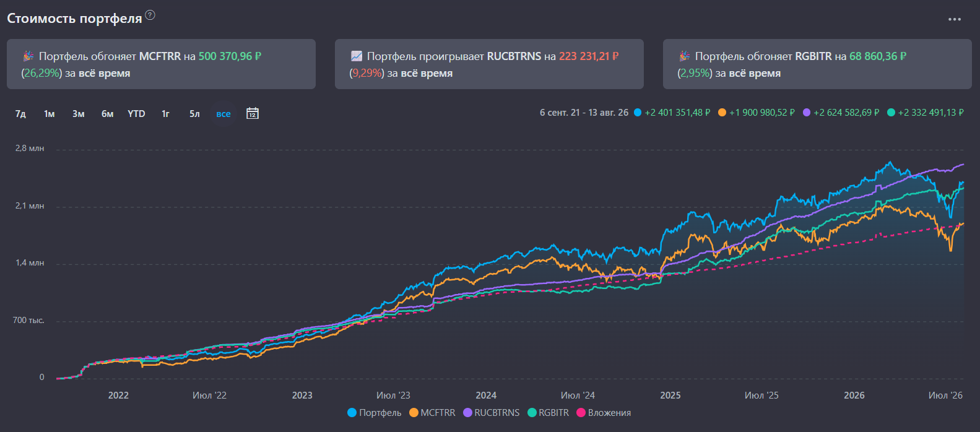This screenshot has height=432, width=980.
Task: Toggle the Вложения series in the legend
Action: 604,413
